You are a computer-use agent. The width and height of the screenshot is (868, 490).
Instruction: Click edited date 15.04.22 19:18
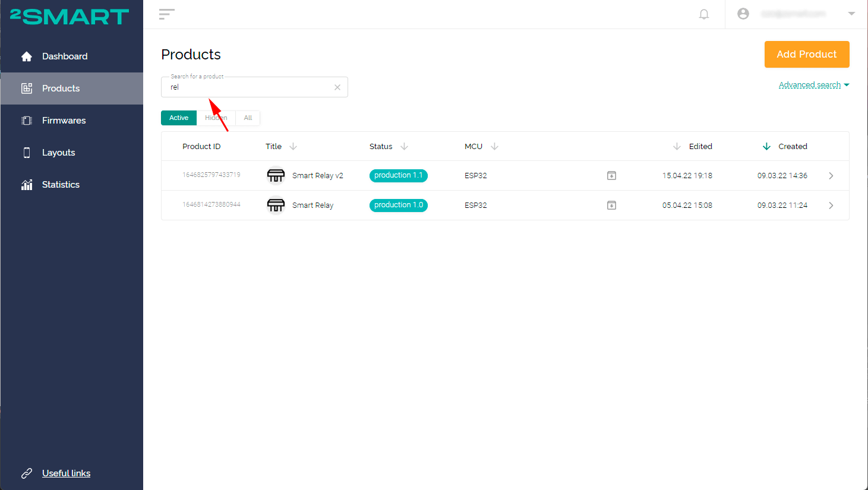[x=687, y=176]
